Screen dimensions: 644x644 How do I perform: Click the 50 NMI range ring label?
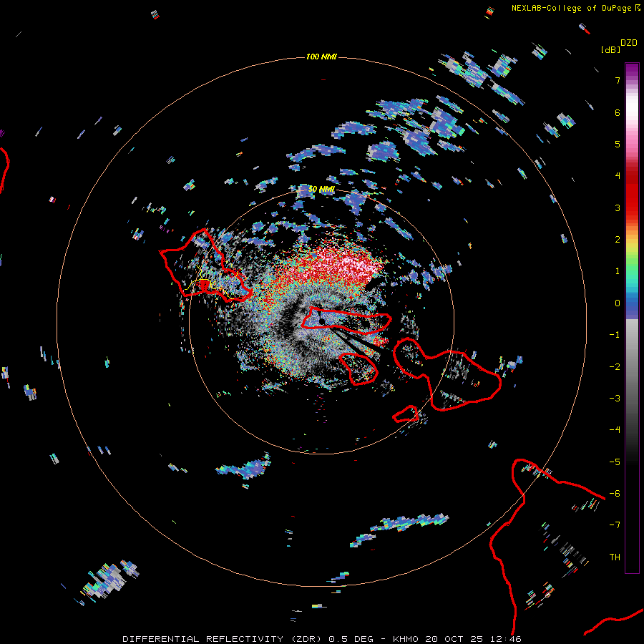[321, 190]
